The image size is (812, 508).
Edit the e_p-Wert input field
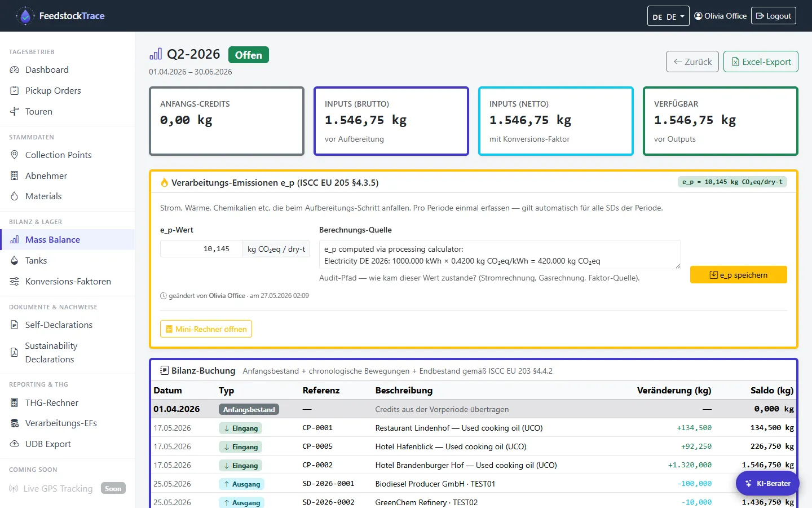pyautogui.click(x=201, y=249)
